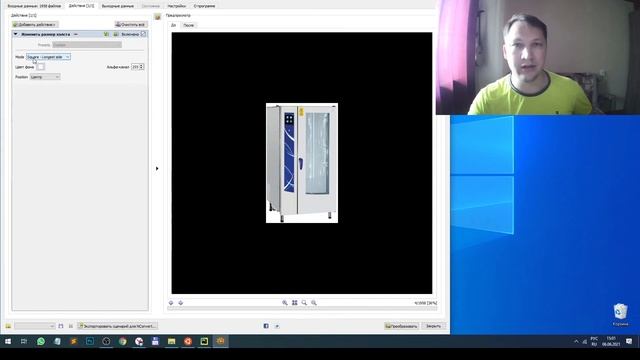This screenshot has width=640, height=360.
Task: Click the third magnifier icon under preview
Action: pos(304,303)
